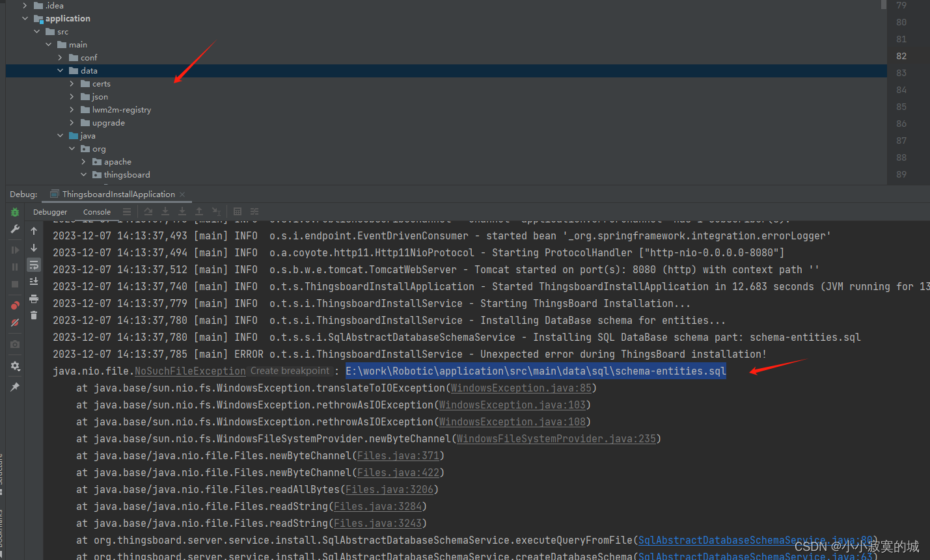Toggle scroll to end of console
930x560 pixels.
[x=34, y=282]
